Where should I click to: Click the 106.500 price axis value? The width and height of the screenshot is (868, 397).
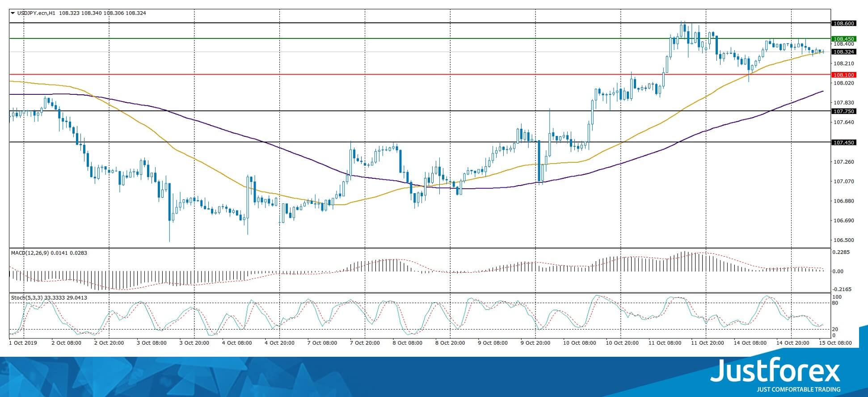pyautogui.click(x=843, y=240)
